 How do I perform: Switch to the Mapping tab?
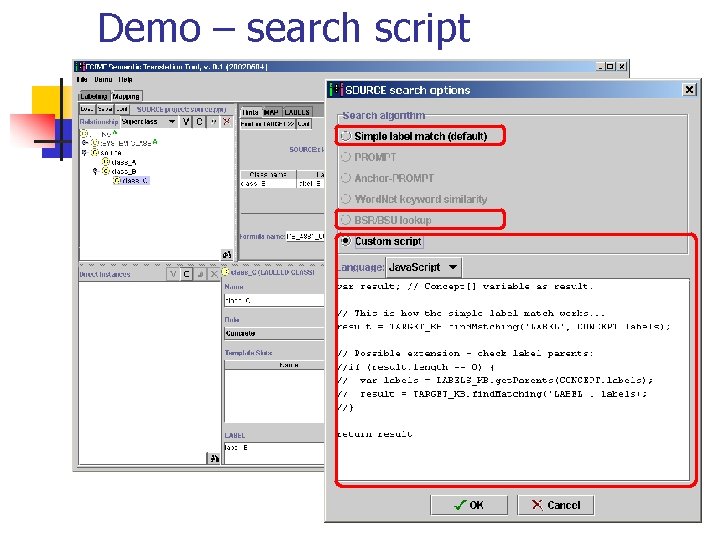click(x=126, y=96)
